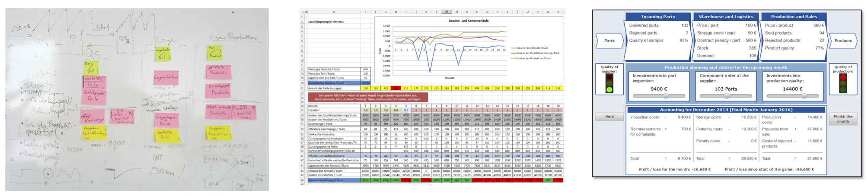Viewport: 868px width, 196px height.
Task: Click the Gewinn des Monats cell 8060
Action: [x=386, y=180]
